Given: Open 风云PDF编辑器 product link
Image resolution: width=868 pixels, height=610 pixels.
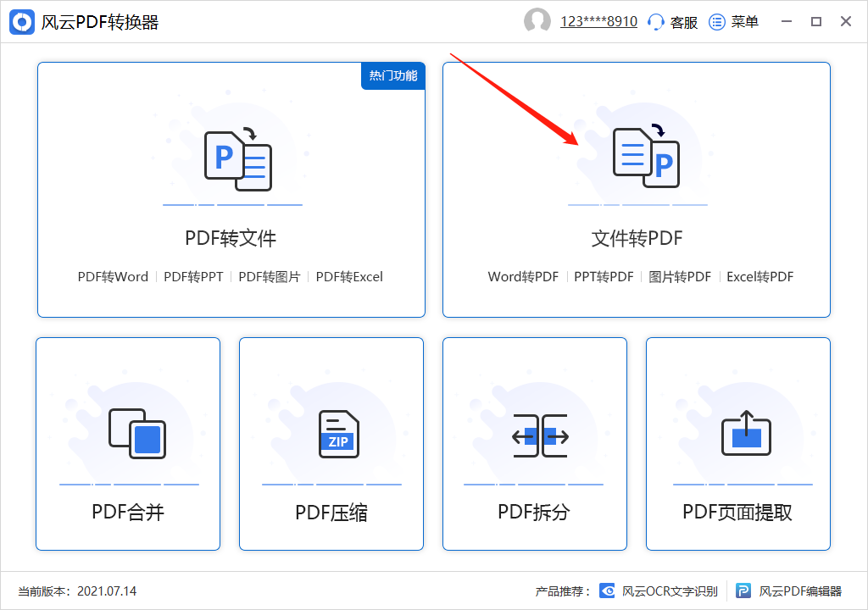Looking at the screenshot, I should 800,591.
